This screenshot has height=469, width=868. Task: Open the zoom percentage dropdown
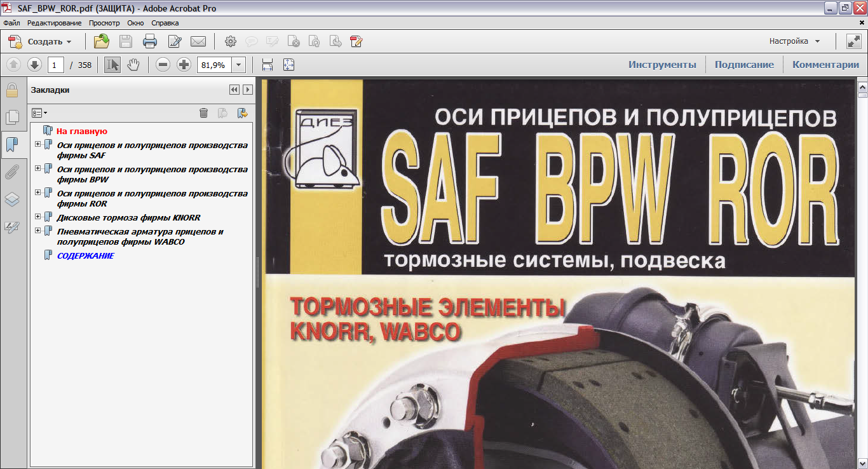pos(239,65)
